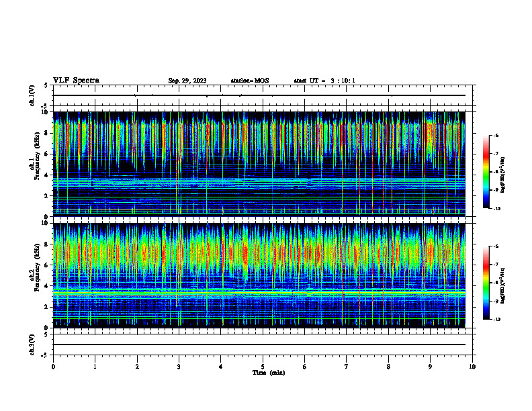Click the "6" kHz tick on ch.1 spectrogram
Image resolution: width=532 pixels, height=411 pixels.
click(47, 154)
